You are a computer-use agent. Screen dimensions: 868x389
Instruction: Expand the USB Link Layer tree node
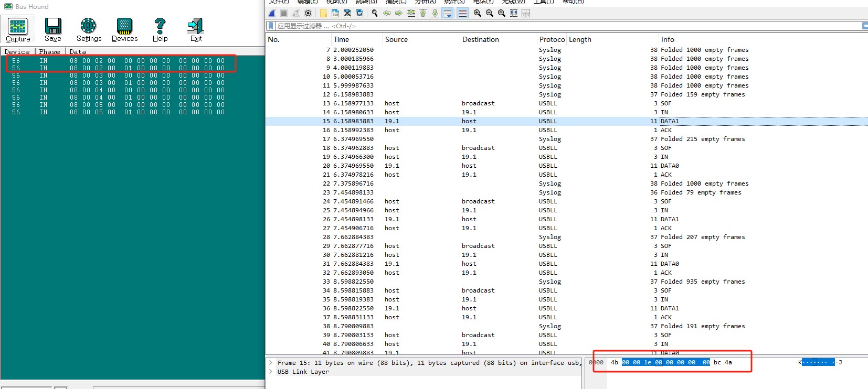tap(271, 371)
